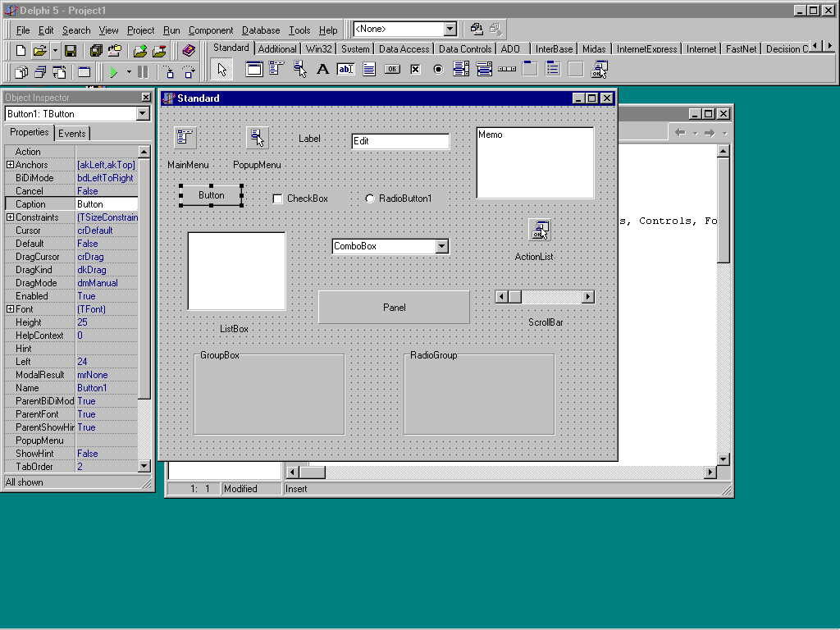Viewport: 840px width, 630px height.
Task: Click the Caption property value field
Action: (106, 204)
